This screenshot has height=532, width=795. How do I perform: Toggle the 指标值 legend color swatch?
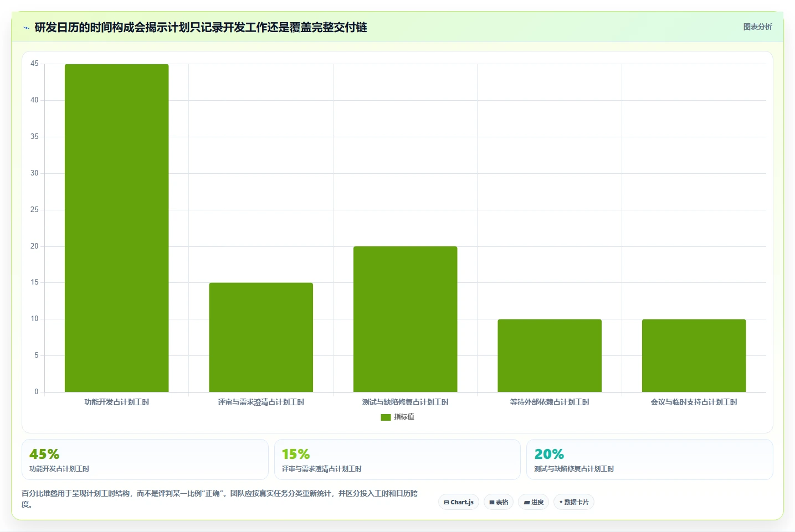(x=386, y=417)
